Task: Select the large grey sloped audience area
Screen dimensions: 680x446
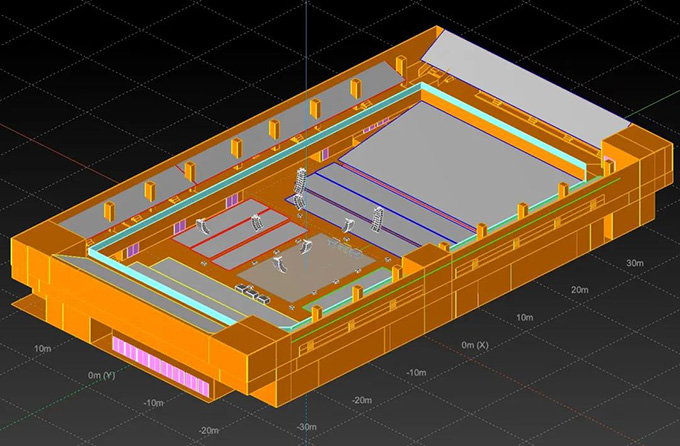Action: 460,165
